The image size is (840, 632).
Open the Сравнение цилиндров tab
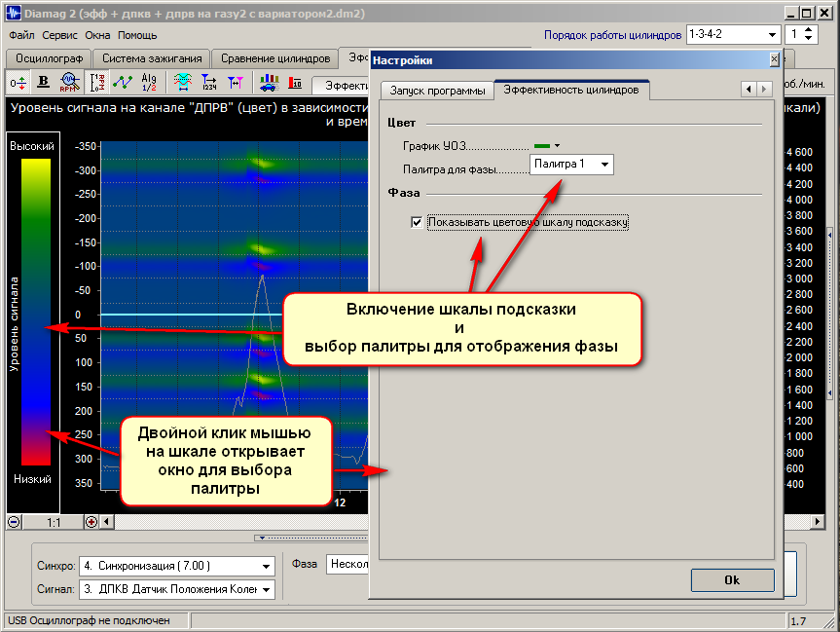(275, 58)
